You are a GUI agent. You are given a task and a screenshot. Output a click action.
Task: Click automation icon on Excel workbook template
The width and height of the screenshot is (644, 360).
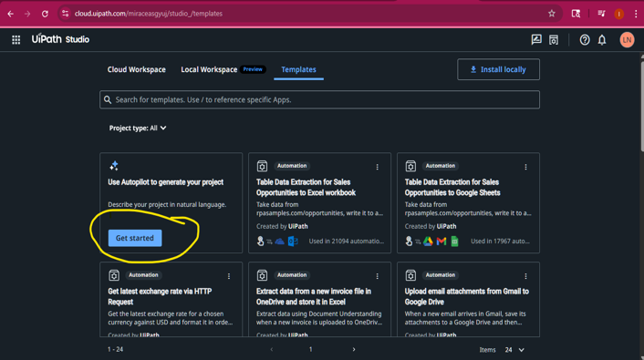262,166
